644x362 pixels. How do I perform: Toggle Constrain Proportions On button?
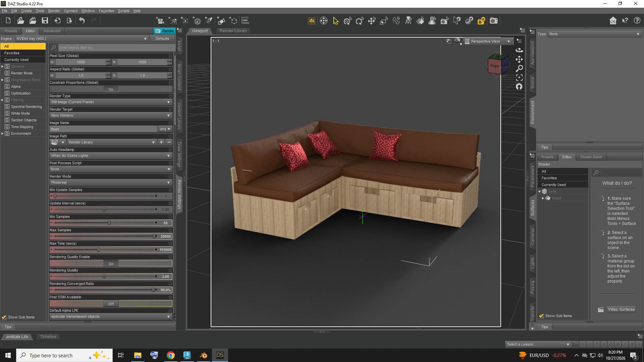111,89
